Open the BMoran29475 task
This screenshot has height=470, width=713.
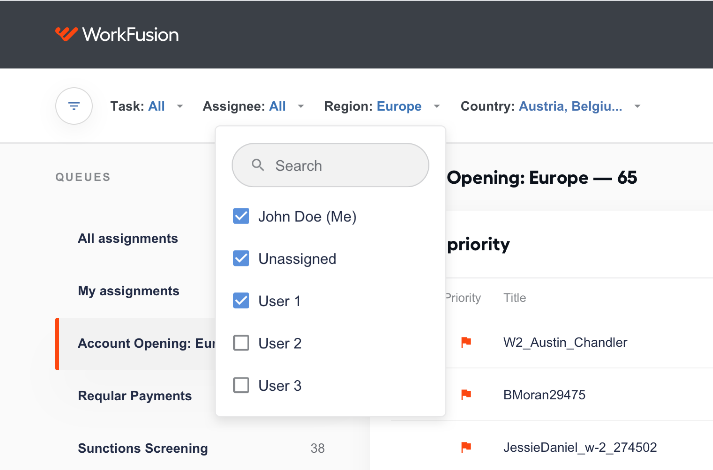[544, 395]
